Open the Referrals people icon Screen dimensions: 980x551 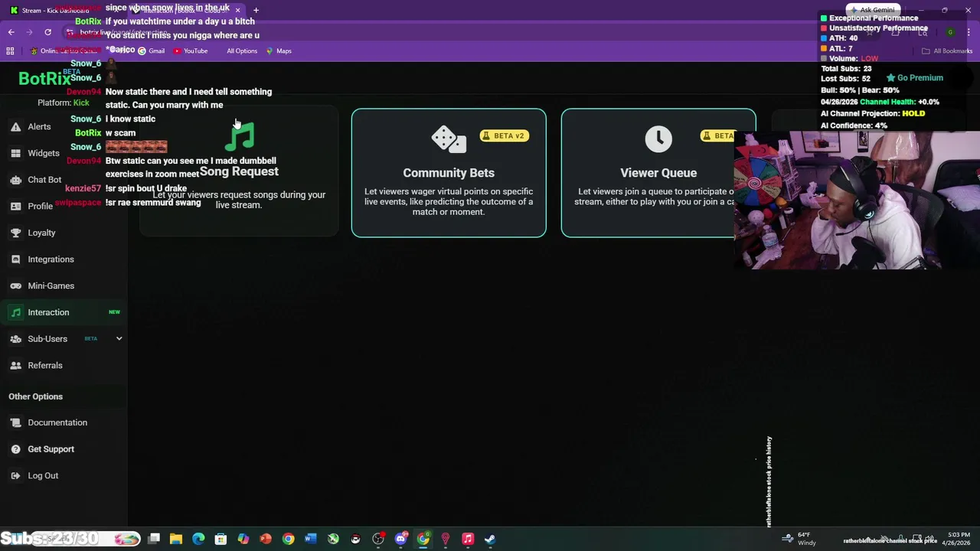click(x=15, y=366)
